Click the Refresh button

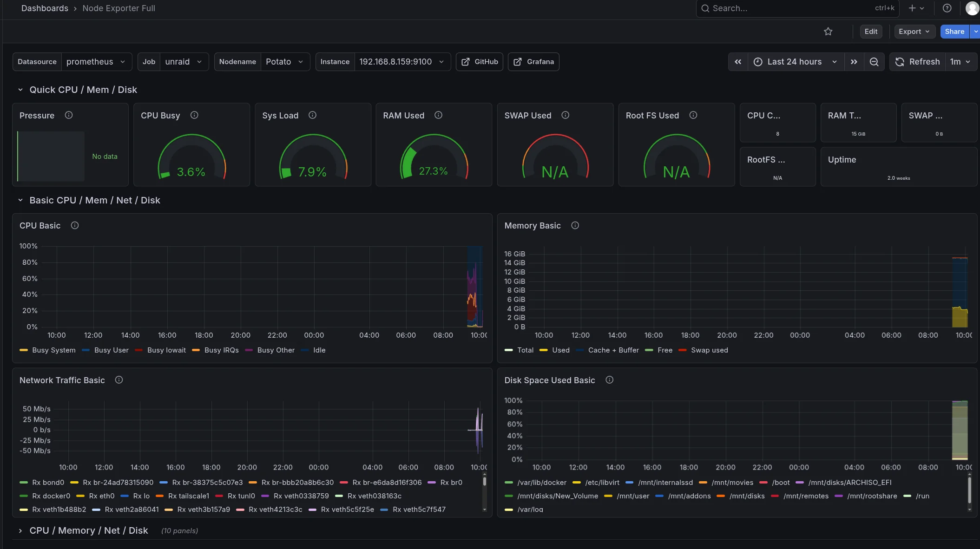click(918, 62)
